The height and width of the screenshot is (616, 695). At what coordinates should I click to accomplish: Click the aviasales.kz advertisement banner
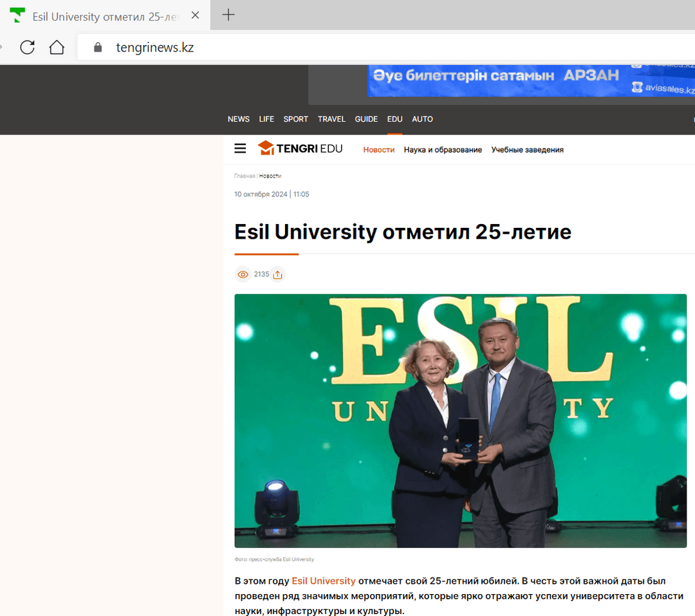531,80
